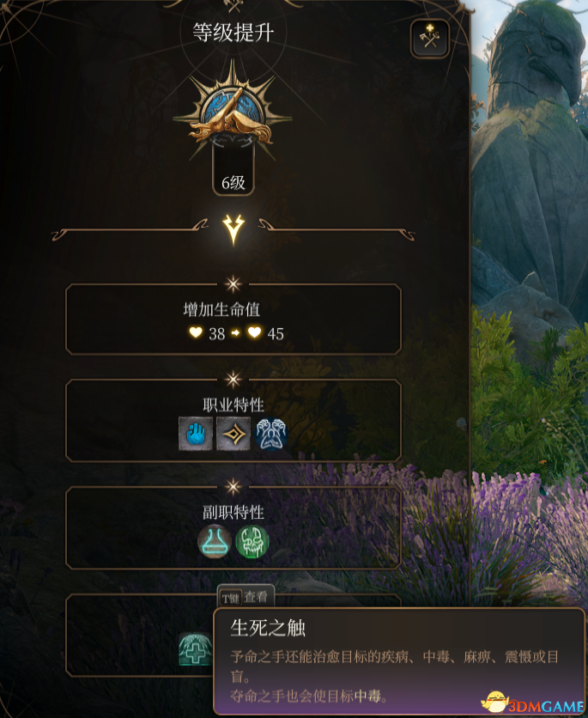Click the 增加生命值 panel heading
Screen dimensions: 588x718
pyautogui.click(x=221, y=309)
